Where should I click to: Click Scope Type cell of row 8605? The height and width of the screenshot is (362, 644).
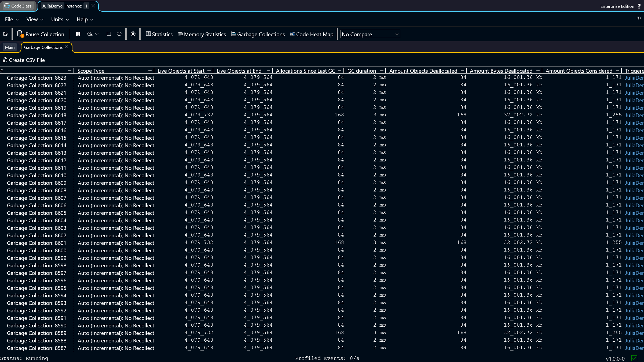click(x=116, y=213)
